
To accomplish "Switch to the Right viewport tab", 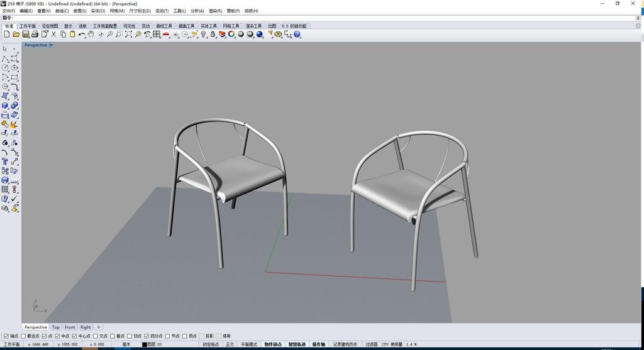I will 86,327.
